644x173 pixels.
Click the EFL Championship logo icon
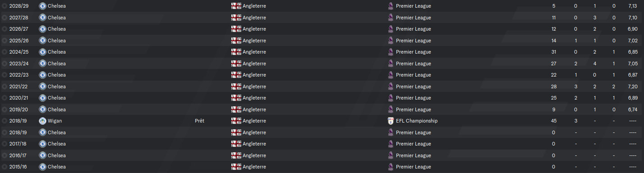tap(391, 121)
